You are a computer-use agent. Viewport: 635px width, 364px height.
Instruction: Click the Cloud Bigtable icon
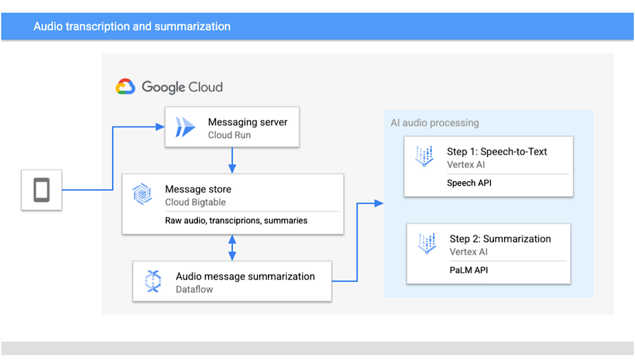click(x=142, y=193)
